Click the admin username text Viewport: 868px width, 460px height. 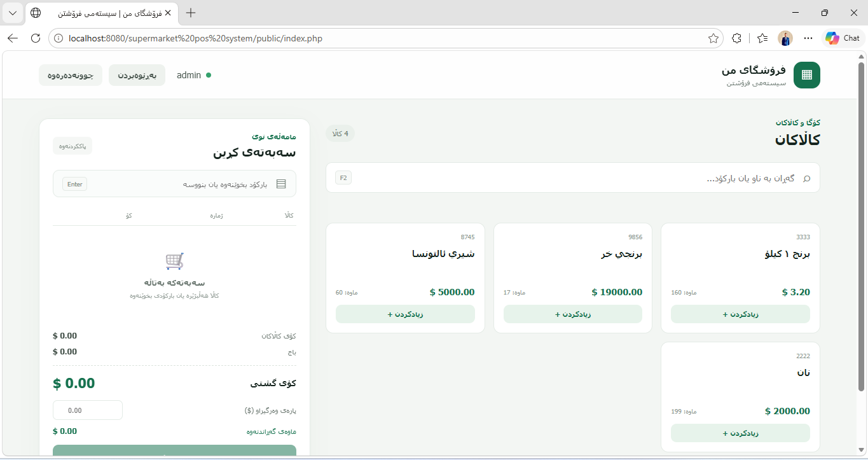[189, 75]
